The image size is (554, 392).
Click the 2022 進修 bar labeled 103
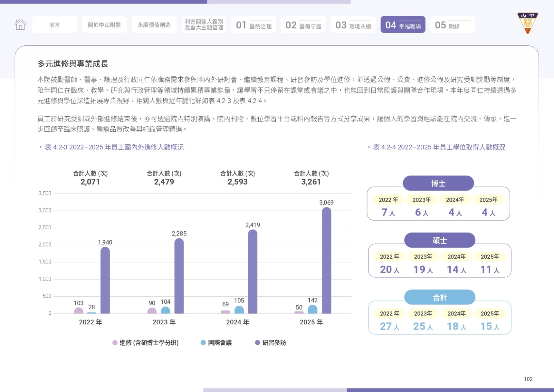(79, 311)
